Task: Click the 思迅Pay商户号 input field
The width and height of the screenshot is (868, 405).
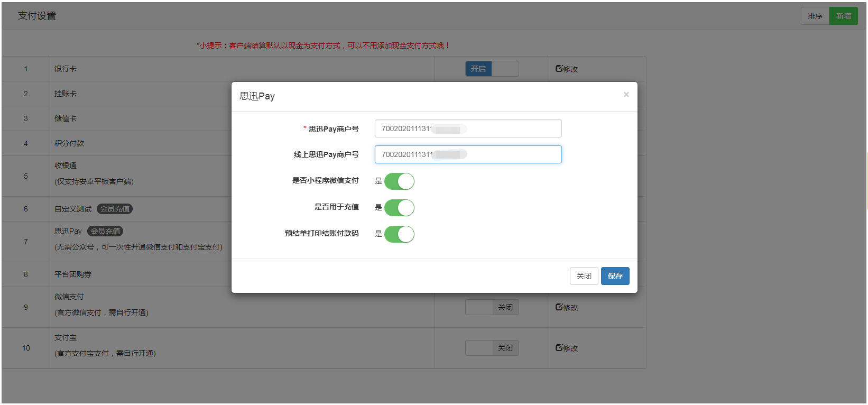Action: [x=468, y=128]
